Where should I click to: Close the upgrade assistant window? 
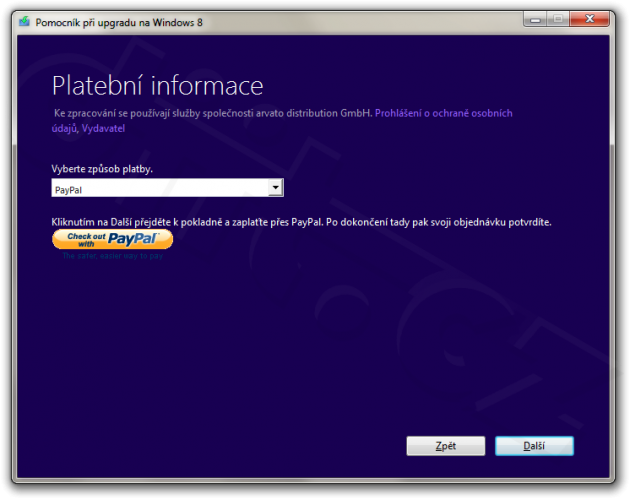[589, 19]
